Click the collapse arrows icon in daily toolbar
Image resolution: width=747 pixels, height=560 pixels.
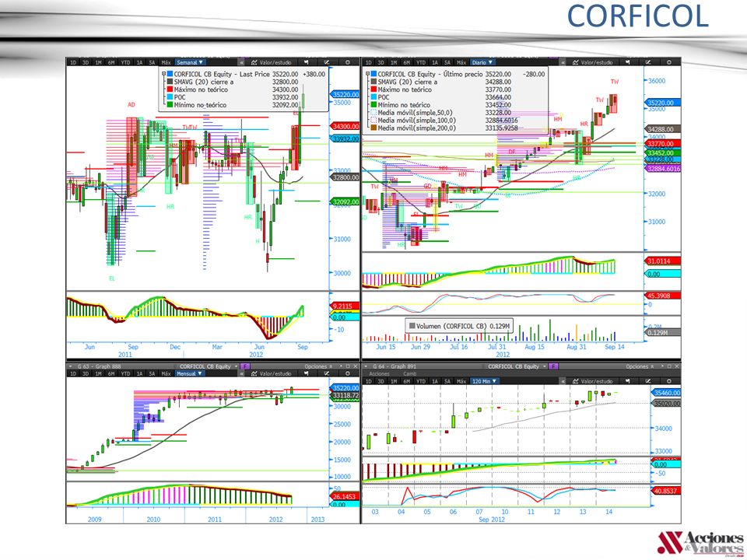point(563,62)
